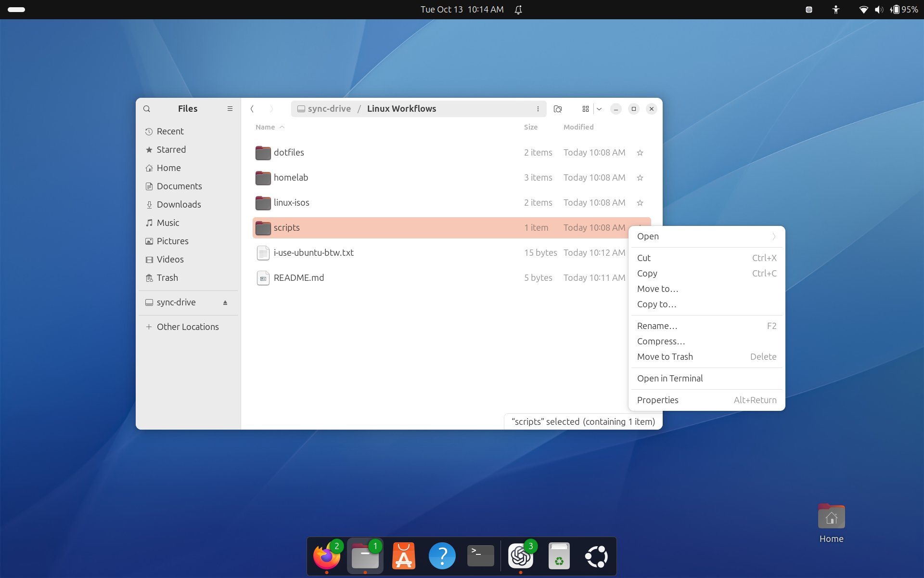Open view options dropdown arrow
Screen dimensions: 924x578
click(599, 109)
